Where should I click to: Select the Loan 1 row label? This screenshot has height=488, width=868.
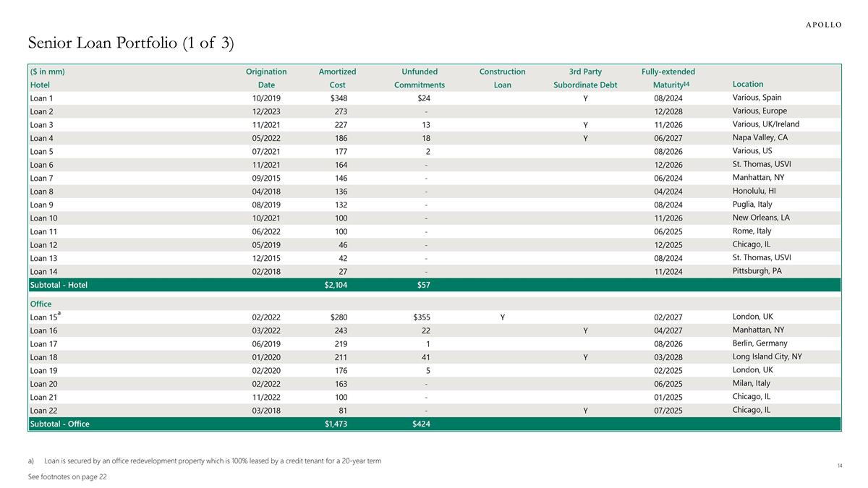42,98
